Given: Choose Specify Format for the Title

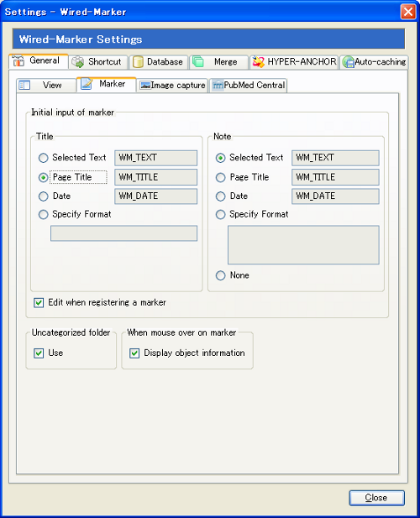Looking at the screenshot, I should click(x=44, y=214).
